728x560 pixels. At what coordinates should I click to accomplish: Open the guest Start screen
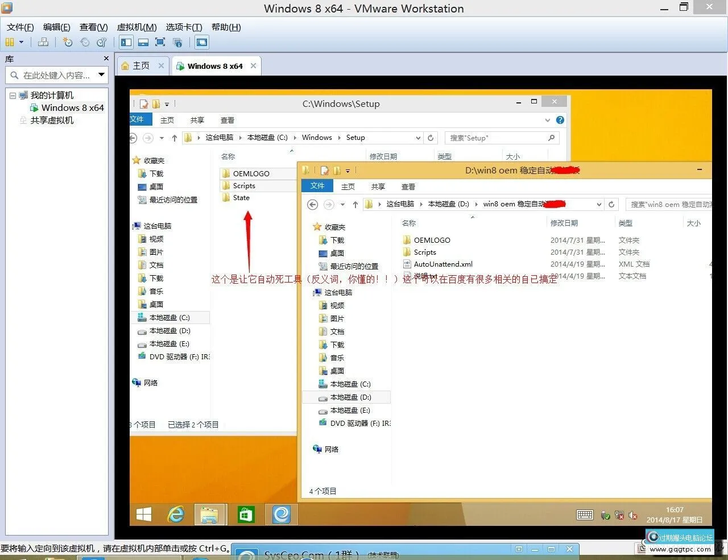tap(143, 515)
